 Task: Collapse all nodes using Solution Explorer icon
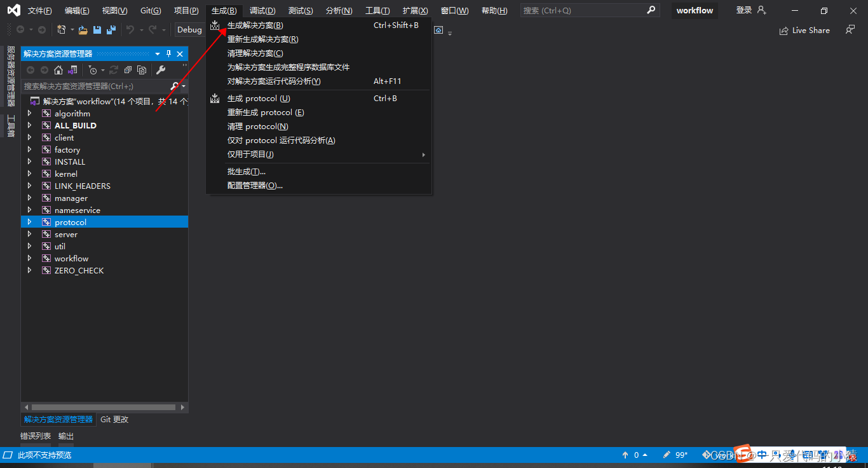[128, 70]
